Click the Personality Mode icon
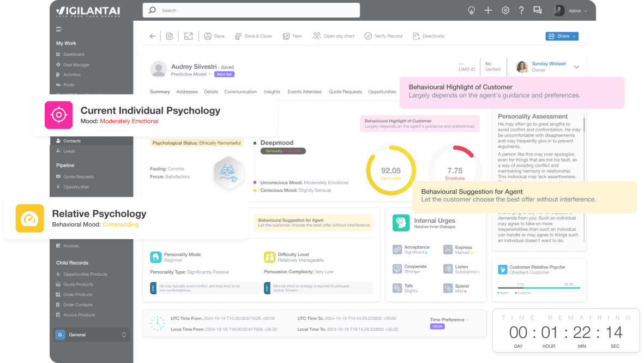Screen dimensions: 644x363 [x=155, y=257]
